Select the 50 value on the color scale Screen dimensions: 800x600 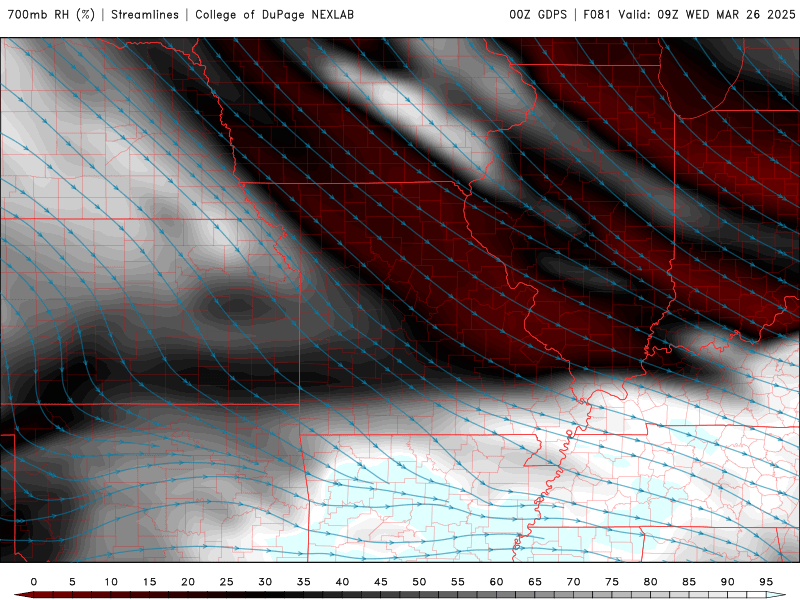419,582
